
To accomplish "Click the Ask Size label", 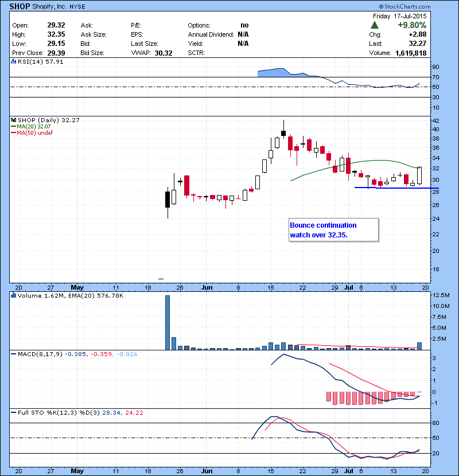I will (x=94, y=34).
